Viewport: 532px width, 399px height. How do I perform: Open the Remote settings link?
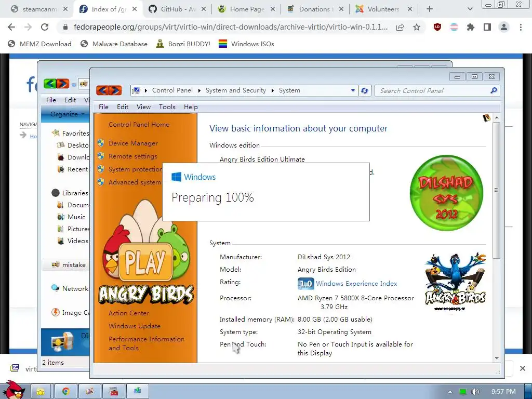click(x=133, y=156)
